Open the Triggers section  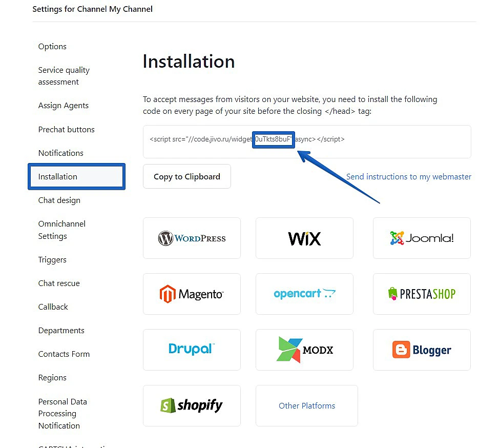[x=52, y=260]
